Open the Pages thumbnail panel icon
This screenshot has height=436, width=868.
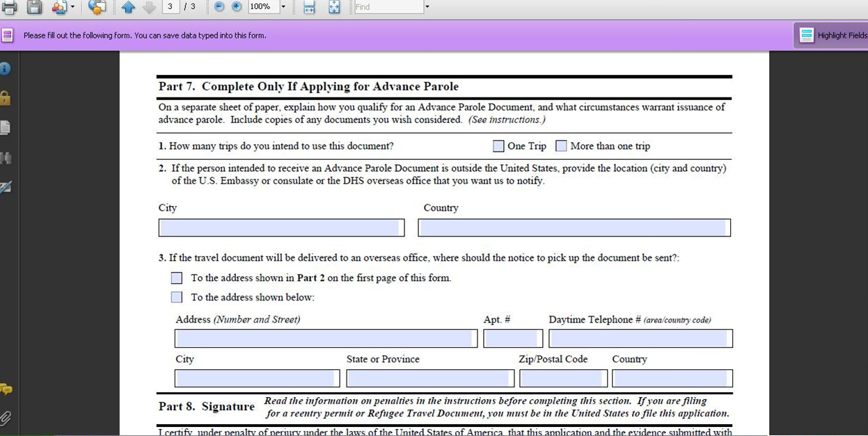point(5,128)
